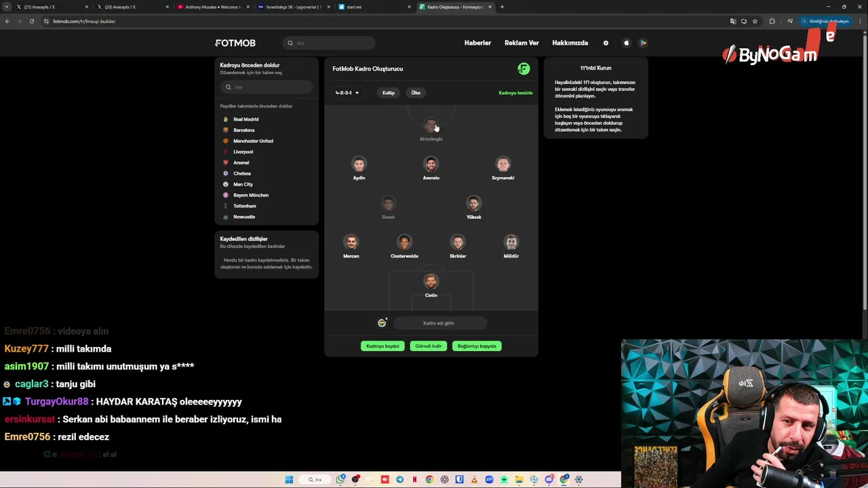The image size is (868, 488).
Task: Click the Fenerbahçe club crest beside the squad name field
Action: (382, 323)
